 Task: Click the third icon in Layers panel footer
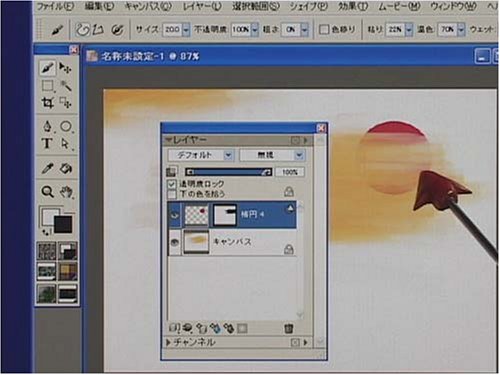(x=201, y=328)
